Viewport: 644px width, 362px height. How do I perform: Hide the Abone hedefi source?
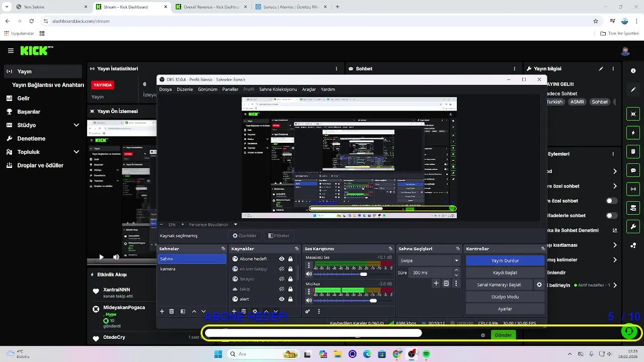[282, 259]
